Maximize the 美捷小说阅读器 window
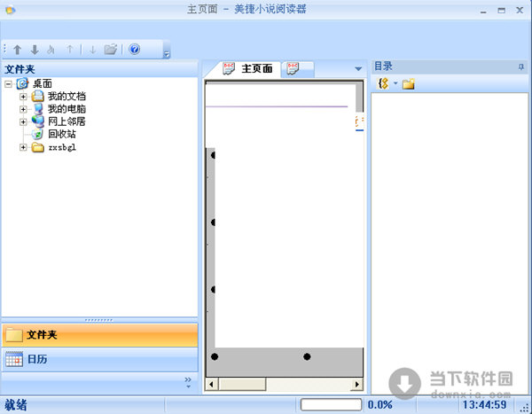Image resolution: width=532 pixels, height=414 pixels. (x=502, y=11)
